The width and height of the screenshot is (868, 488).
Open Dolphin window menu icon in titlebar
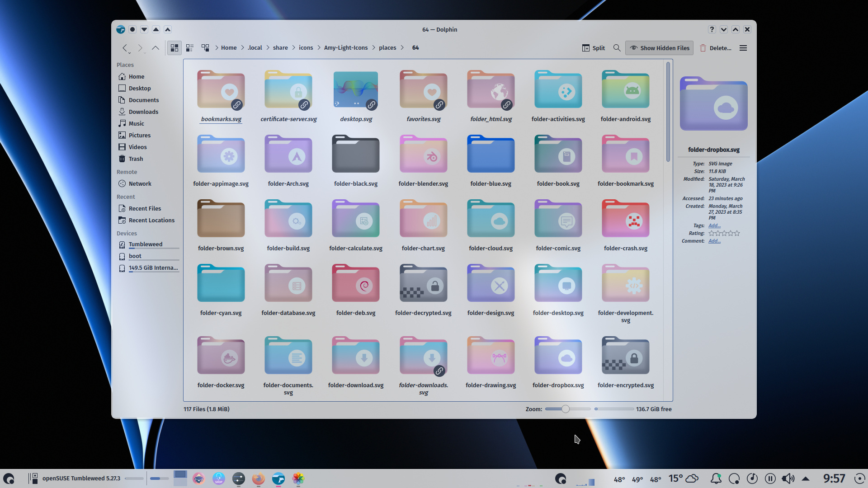pyautogui.click(x=121, y=29)
